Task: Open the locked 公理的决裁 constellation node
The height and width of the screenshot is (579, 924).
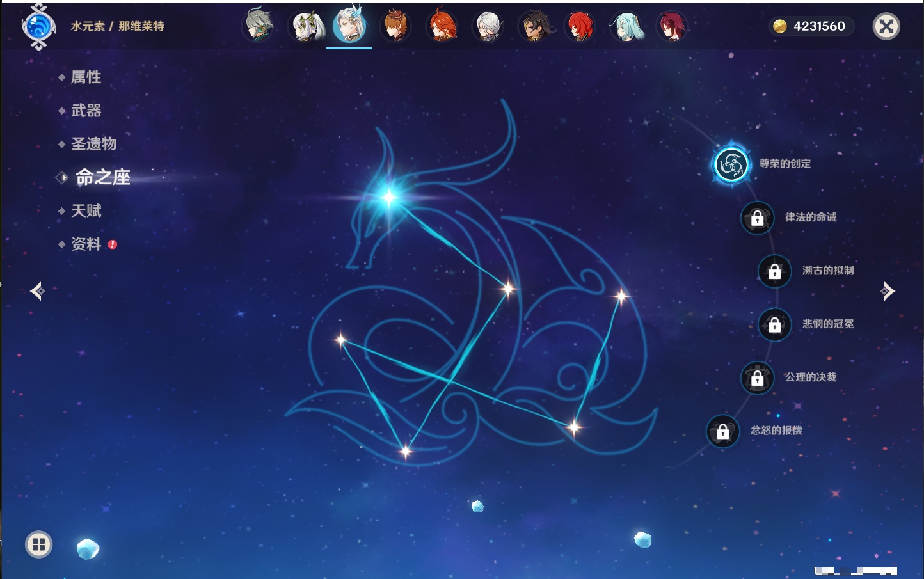Action: 757,377
